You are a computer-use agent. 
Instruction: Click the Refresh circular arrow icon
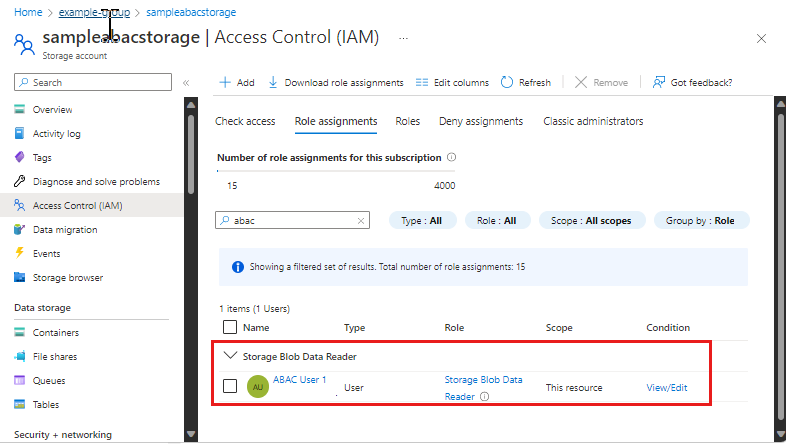(507, 82)
